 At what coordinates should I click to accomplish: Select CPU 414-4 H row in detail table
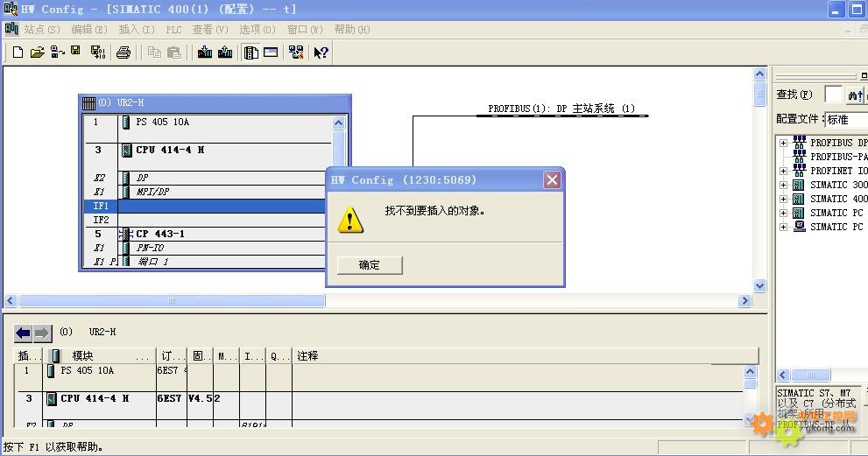click(x=379, y=398)
